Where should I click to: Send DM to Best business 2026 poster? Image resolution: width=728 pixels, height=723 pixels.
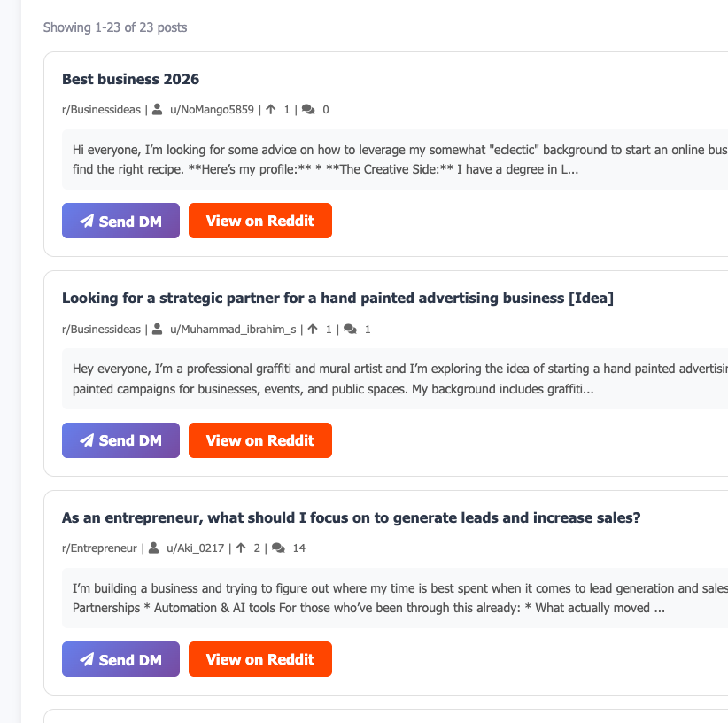(x=120, y=221)
